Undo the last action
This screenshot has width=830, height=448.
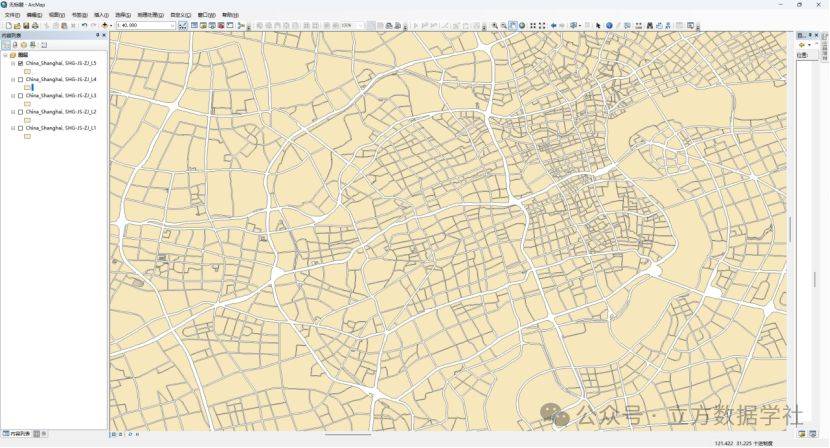click(84, 25)
